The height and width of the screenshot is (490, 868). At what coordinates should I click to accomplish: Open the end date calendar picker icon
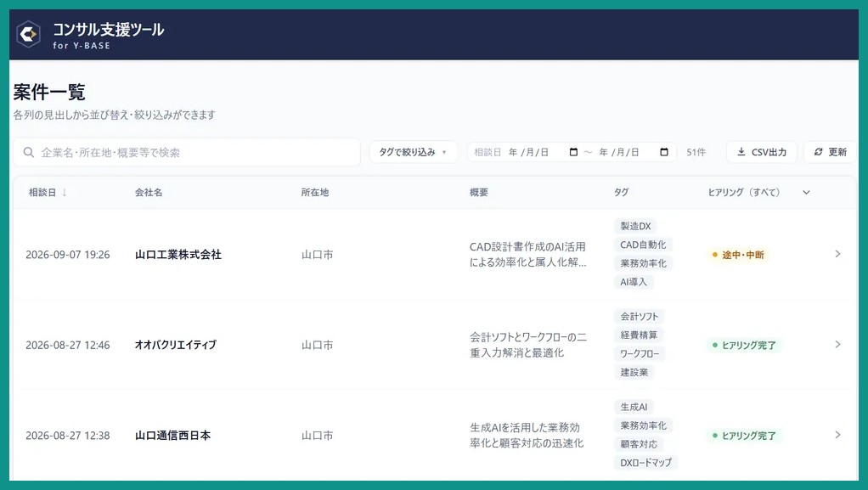coord(664,152)
